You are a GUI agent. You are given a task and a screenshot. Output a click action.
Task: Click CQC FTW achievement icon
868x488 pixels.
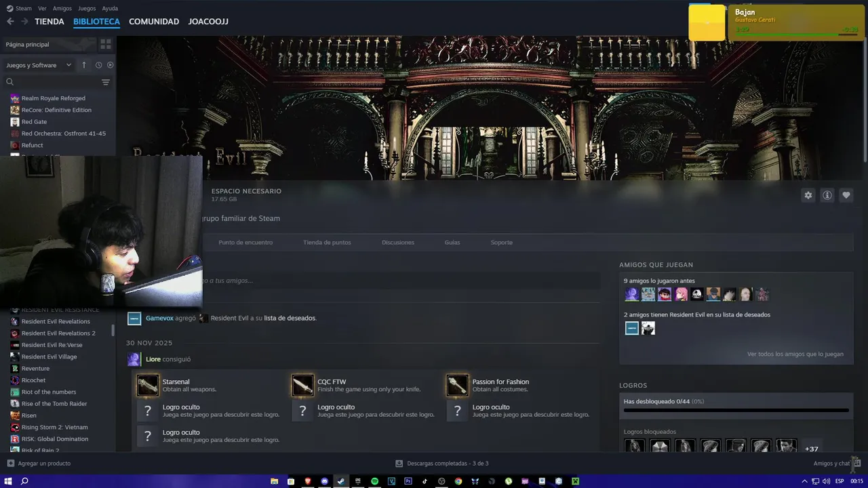click(302, 385)
